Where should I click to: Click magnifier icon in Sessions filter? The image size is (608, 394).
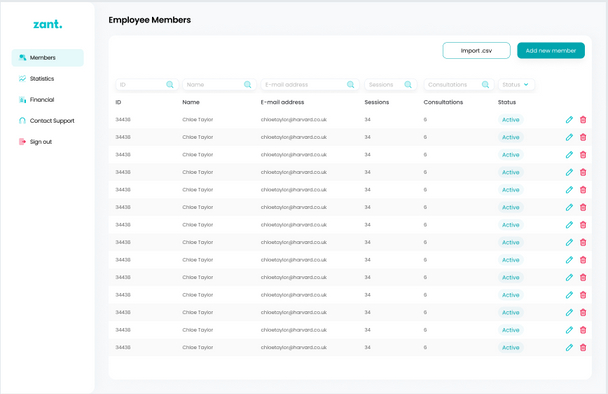408,85
